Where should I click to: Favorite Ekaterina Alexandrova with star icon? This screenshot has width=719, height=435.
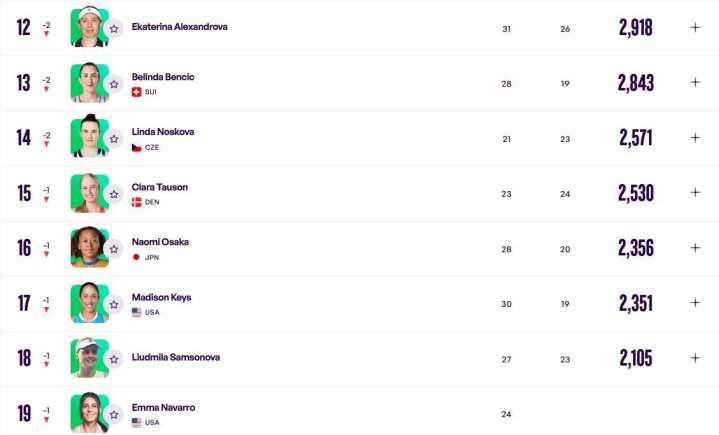(x=114, y=28)
